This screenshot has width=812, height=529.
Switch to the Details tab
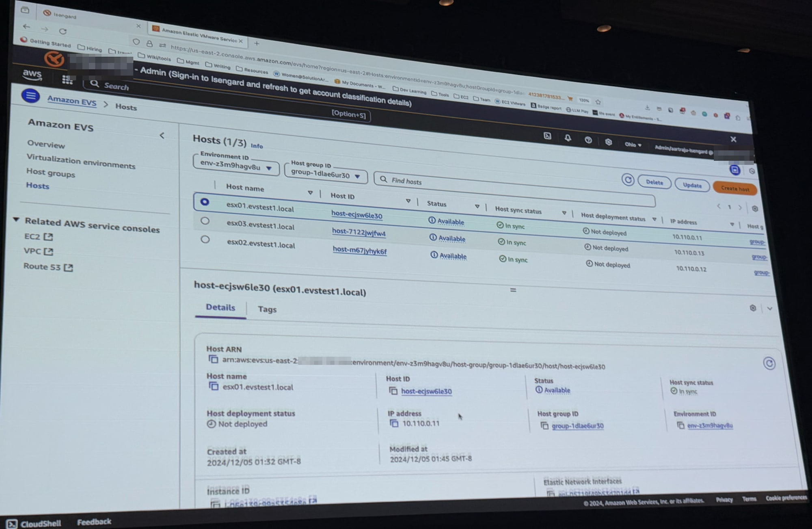coord(220,307)
